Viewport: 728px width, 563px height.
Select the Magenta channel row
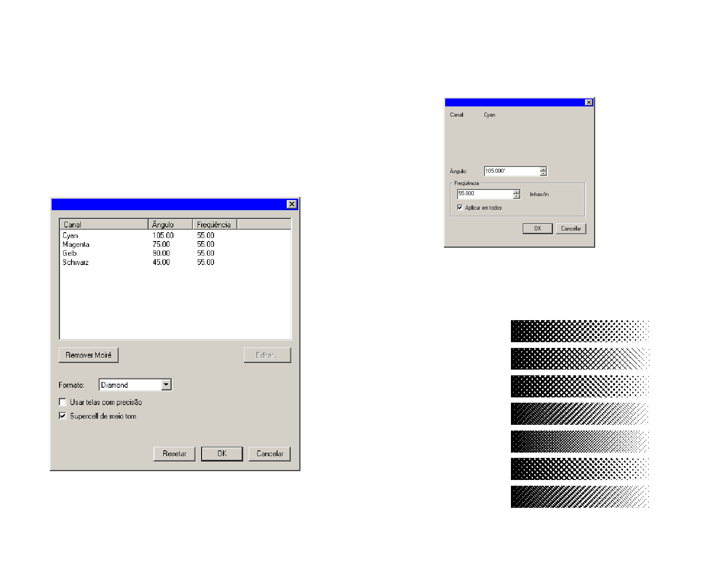[76, 245]
